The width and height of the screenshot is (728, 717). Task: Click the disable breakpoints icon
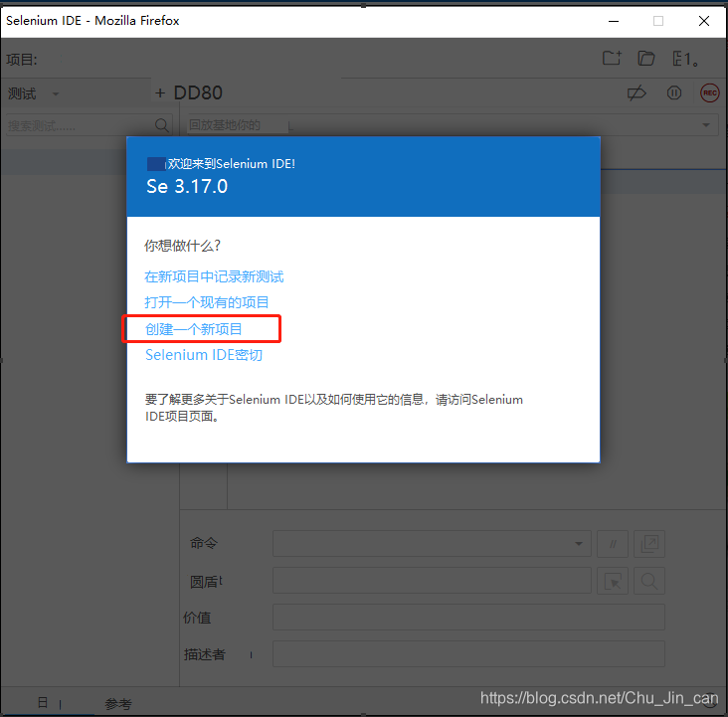point(637,92)
